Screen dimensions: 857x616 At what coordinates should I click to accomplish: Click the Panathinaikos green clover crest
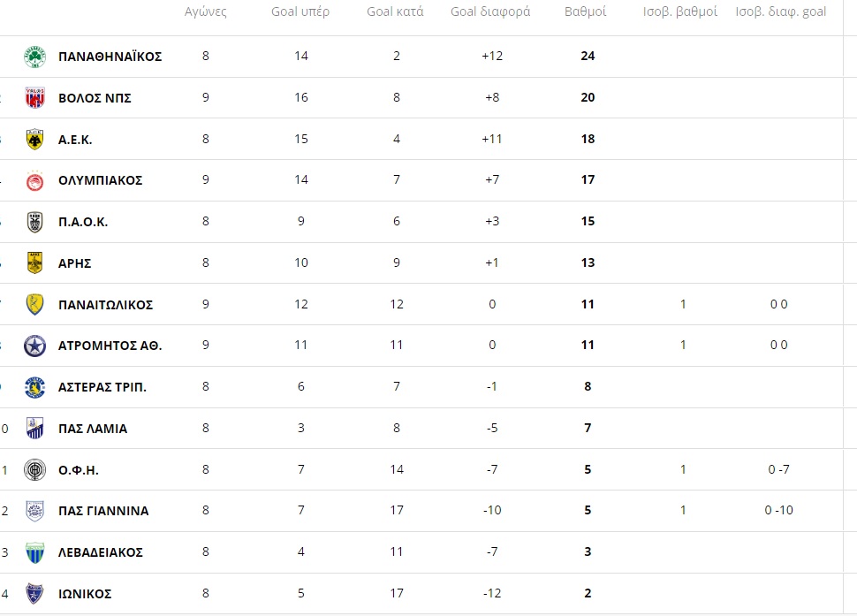pyautogui.click(x=34, y=57)
